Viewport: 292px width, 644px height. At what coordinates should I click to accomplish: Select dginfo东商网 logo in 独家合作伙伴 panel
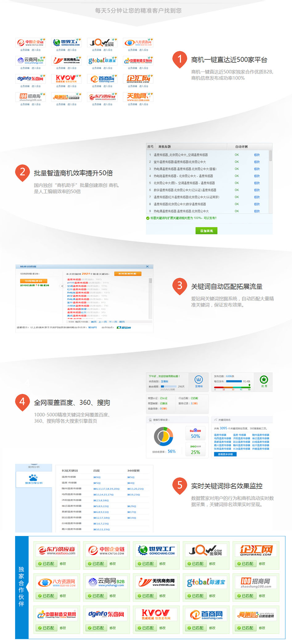point(107,615)
